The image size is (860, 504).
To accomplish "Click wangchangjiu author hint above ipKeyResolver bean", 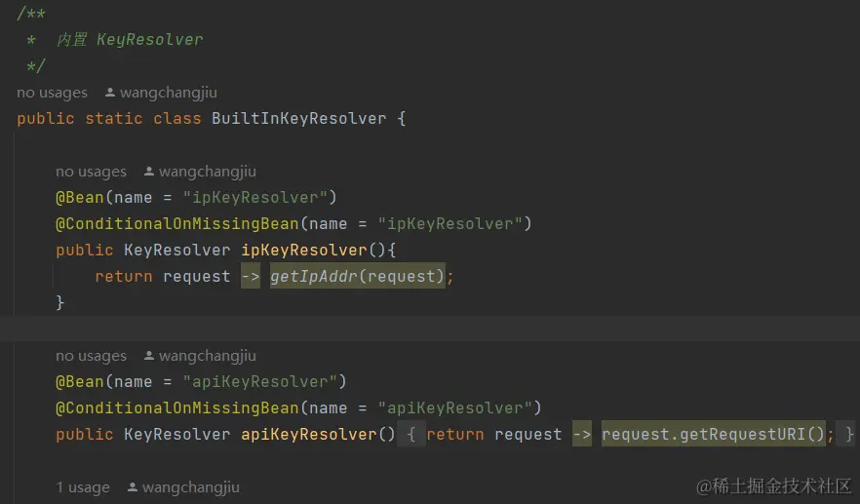I will [x=208, y=172].
